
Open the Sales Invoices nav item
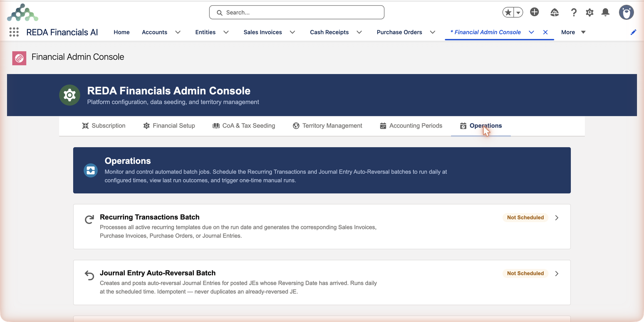262,32
